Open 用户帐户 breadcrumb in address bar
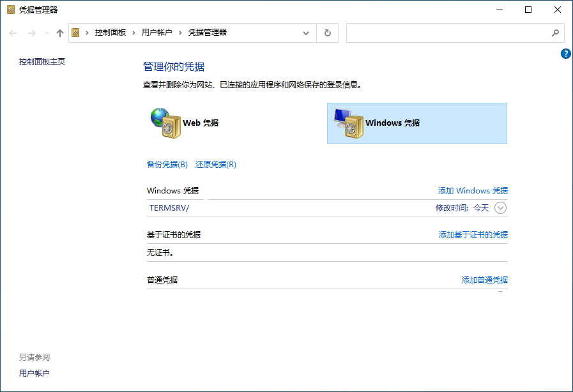The width and height of the screenshot is (573, 392). (157, 33)
